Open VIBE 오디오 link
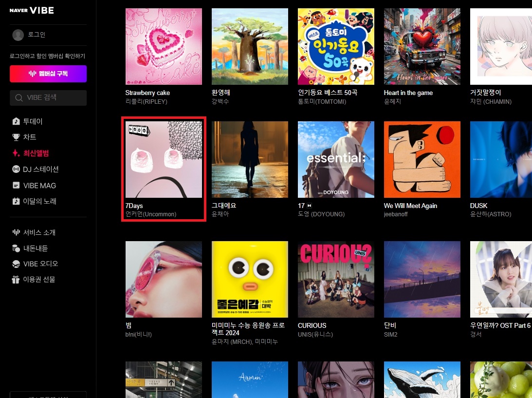The height and width of the screenshot is (398, 532). (x=40, y=264)
